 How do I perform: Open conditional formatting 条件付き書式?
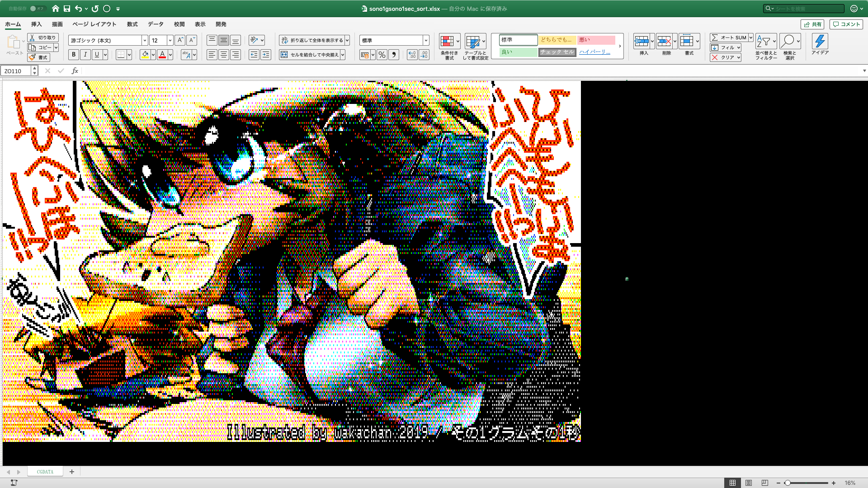click(449, 47)
